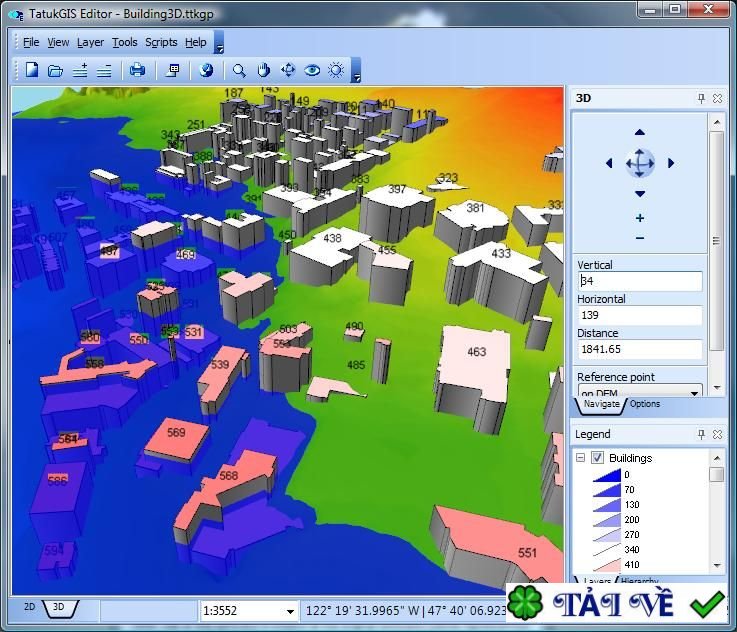Toggle the Buildings layer checkbox
The height and width of the screenshot is (632, 737).
tap(597, 458)
